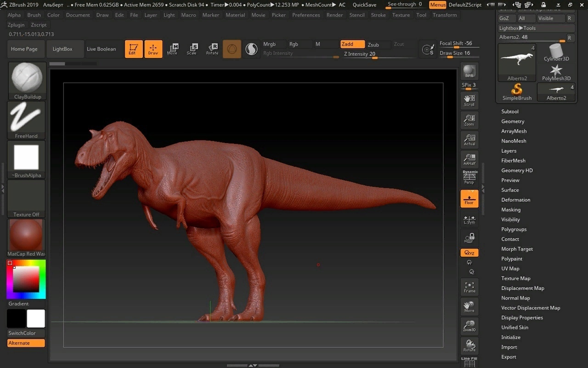Activate the Rotate transform mode
The image size is (588, 368).
coord(212,49)
